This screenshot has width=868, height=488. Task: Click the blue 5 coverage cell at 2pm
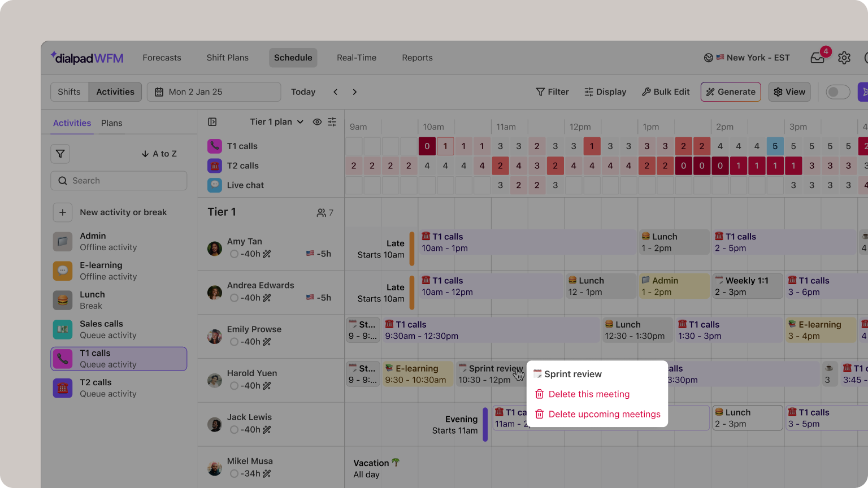[775, 146]
